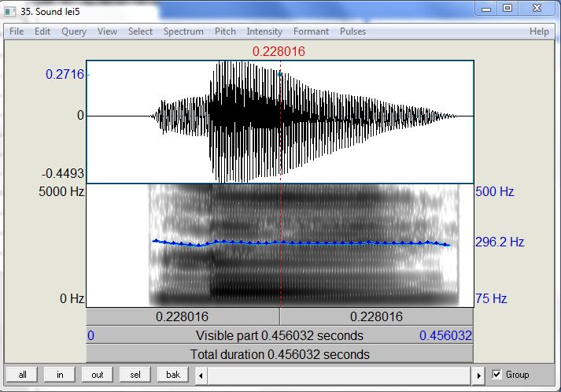The image size is (561, 392).
Task: Click the scrollbar left arrow
Action: 201,375
